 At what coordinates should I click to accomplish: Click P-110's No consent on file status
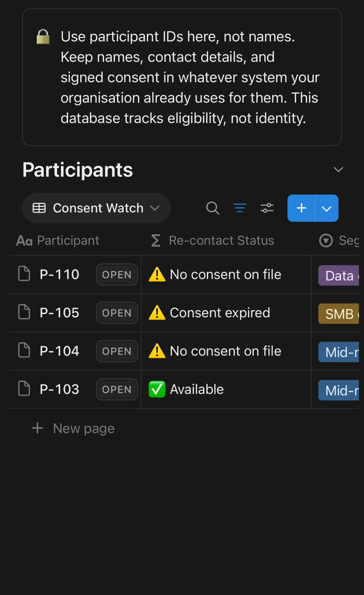tap(226, 275)
